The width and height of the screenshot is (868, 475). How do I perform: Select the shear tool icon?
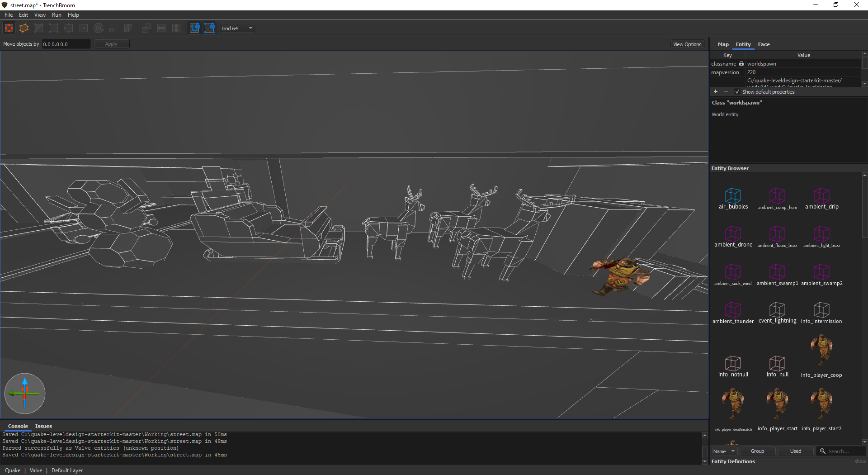point(128,28)
